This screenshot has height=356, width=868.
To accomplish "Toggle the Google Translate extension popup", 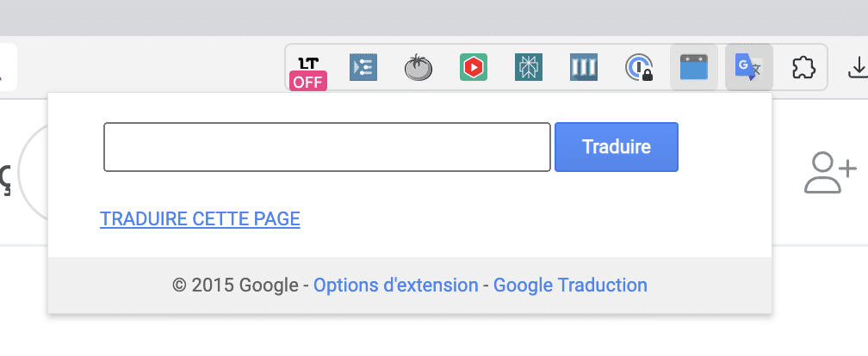I will [x=749, y=67].
